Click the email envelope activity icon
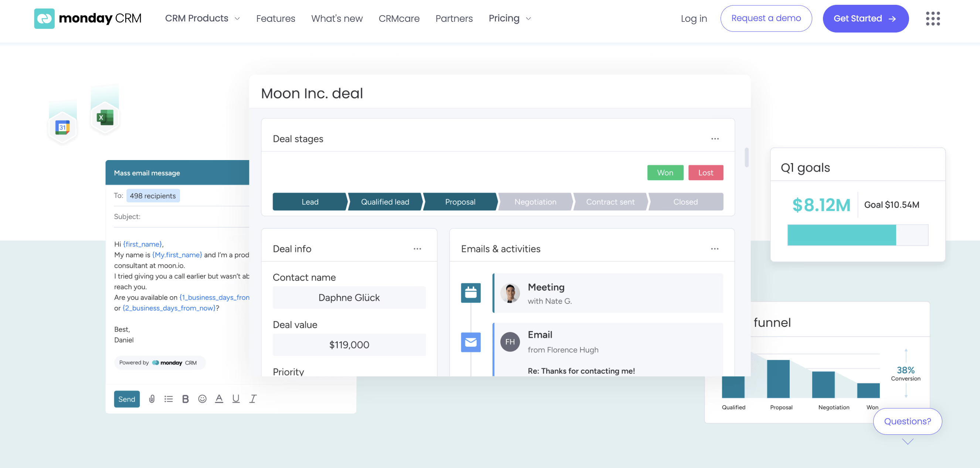The width and height of the screenshot is (980, 468). 470,342
